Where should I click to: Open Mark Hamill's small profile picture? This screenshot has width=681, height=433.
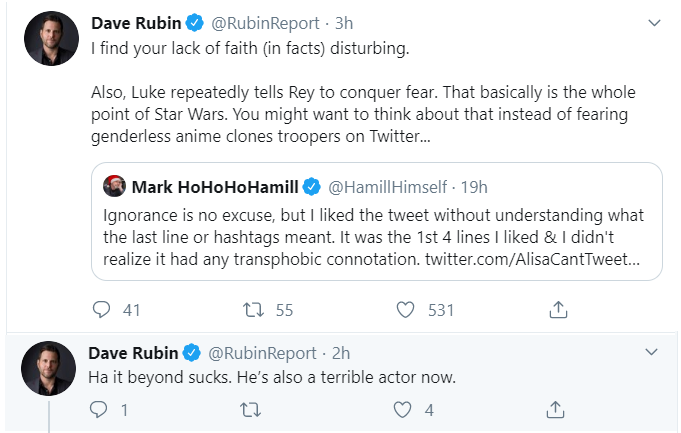coord(113,185)
